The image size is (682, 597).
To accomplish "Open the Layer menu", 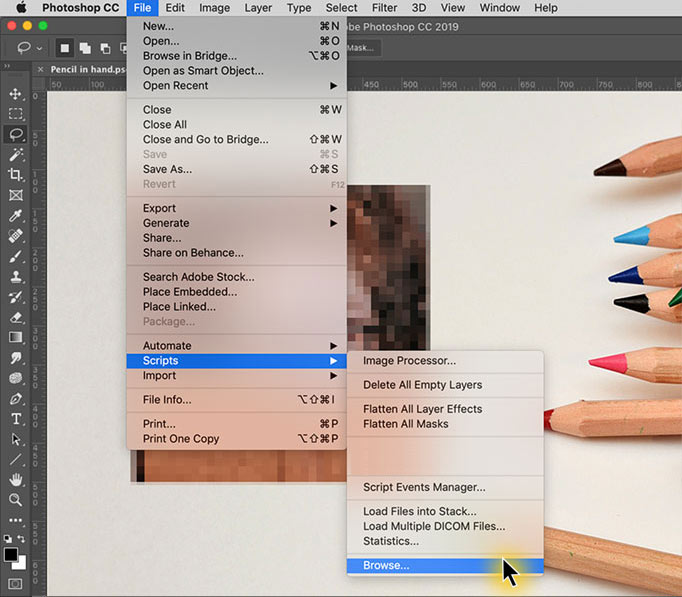I will click(258, 7).
